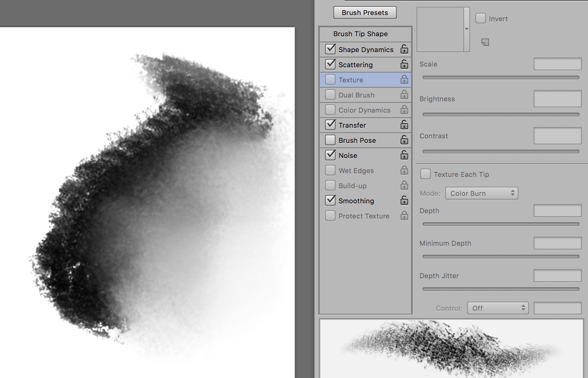Click the Brush Pose lock icon
Image resolution: width=588 pixels, height=378 pixels.
(404, 140)
